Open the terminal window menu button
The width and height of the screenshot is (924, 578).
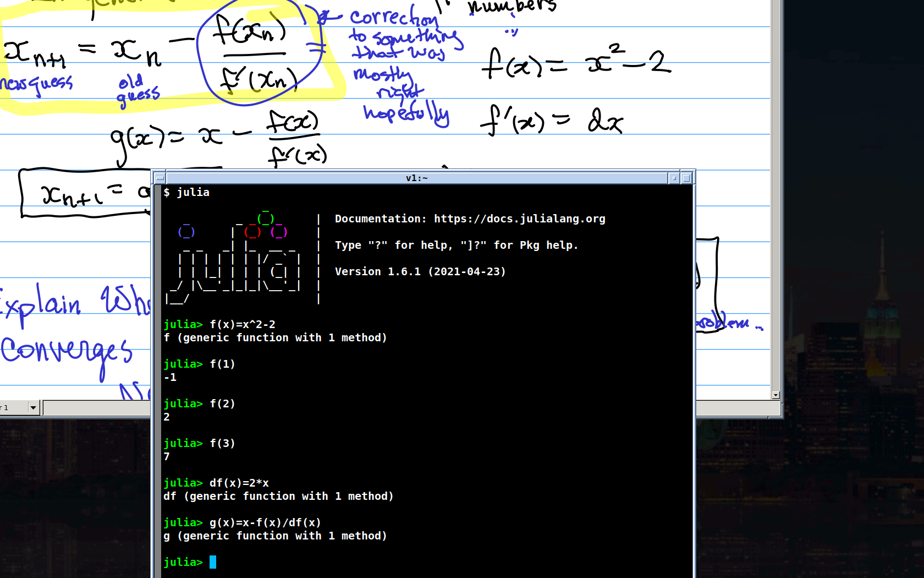pyautogui.click(x=159, y=178)
